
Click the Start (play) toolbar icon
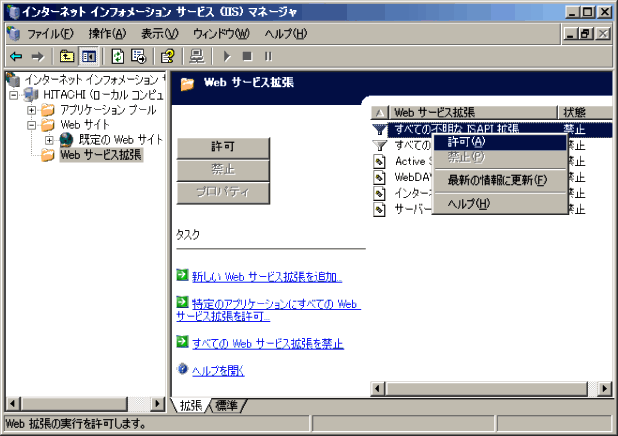[227, 57]
